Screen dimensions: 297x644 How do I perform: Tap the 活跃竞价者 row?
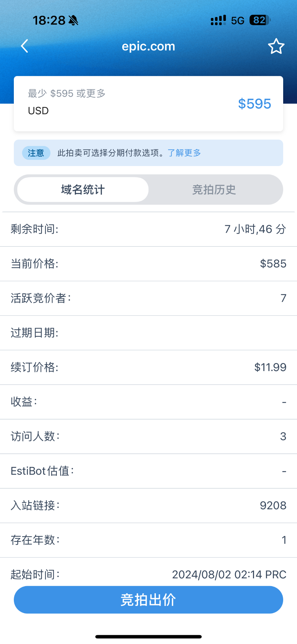148,298
